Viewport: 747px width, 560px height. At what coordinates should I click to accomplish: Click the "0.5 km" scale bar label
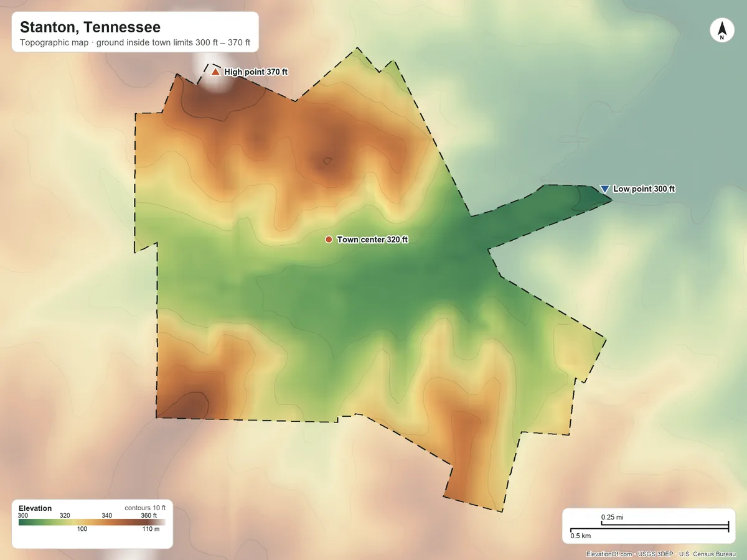pos(581,535)
